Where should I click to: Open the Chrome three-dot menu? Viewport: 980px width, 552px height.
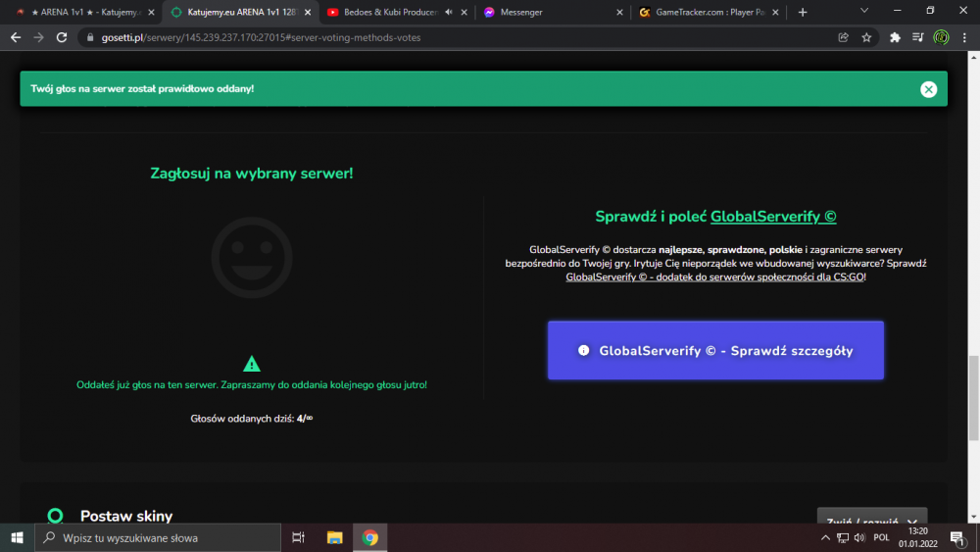(964, 37)
